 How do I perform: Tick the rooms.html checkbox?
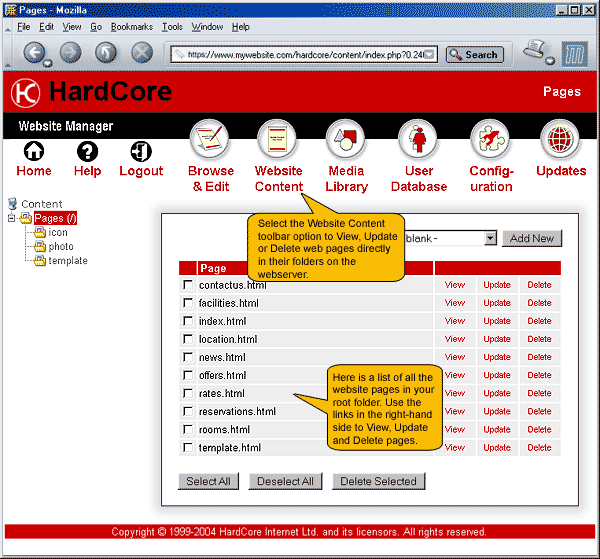click(x=188, y=429)
